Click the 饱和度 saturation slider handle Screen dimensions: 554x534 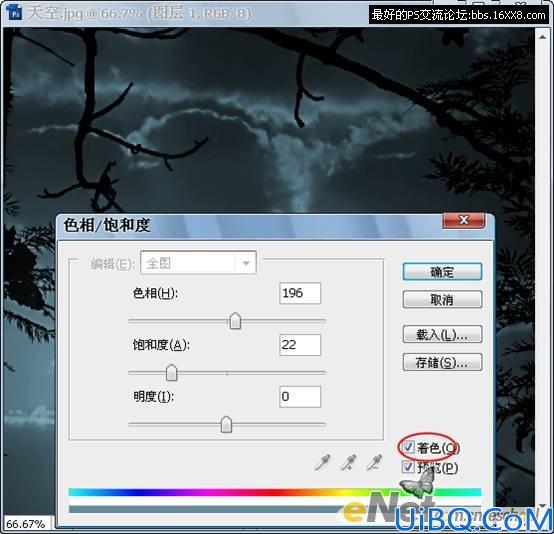click(171, 372)
